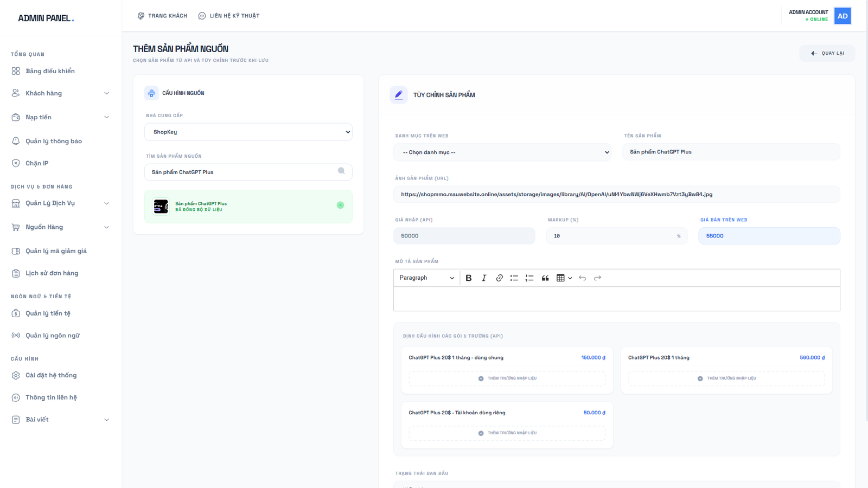
Task: Open the ShopKey supplier dropdown
Action: coord(248,132)
